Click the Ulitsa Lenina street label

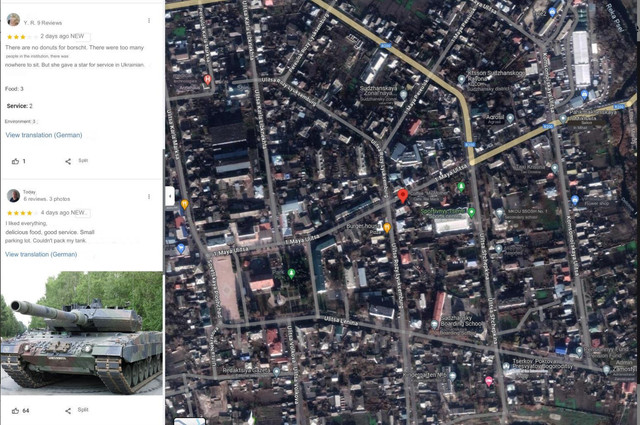(x=341, y=321)
